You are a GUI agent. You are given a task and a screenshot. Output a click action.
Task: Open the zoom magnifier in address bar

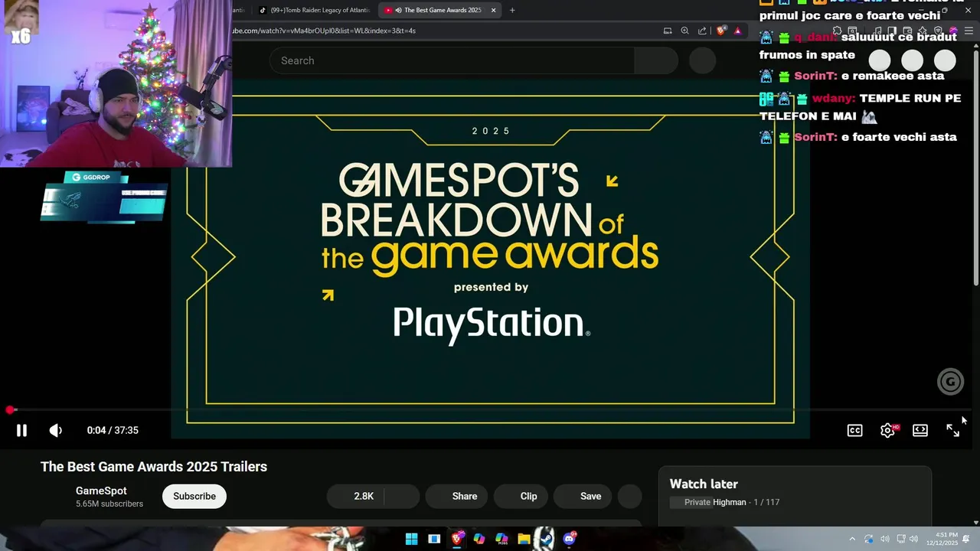click(x=684, y=31)
